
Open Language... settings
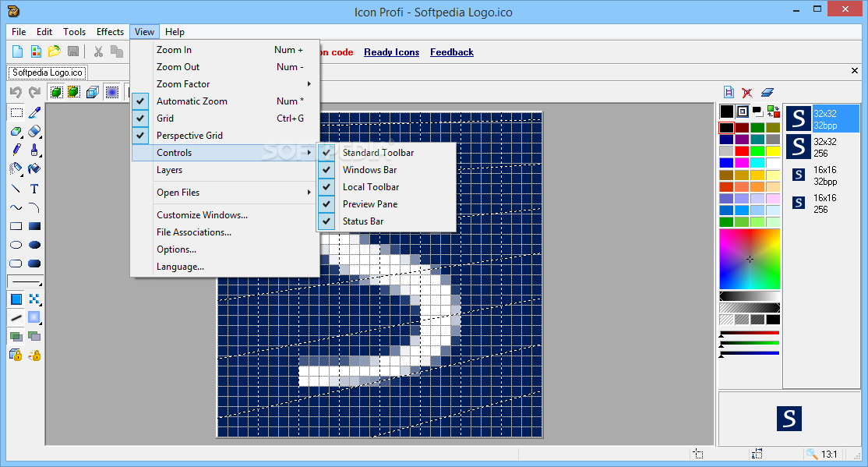[225, 267]
